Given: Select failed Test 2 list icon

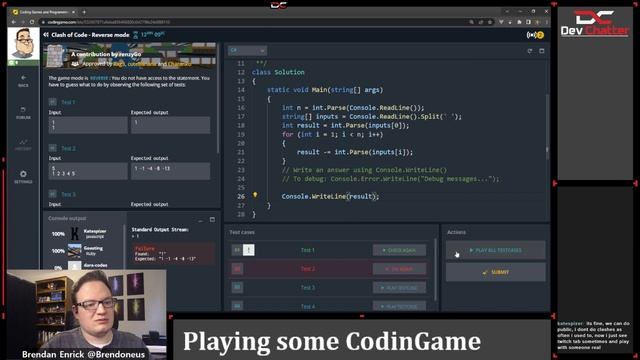Looking at the screenshot, I should point(237,269).
